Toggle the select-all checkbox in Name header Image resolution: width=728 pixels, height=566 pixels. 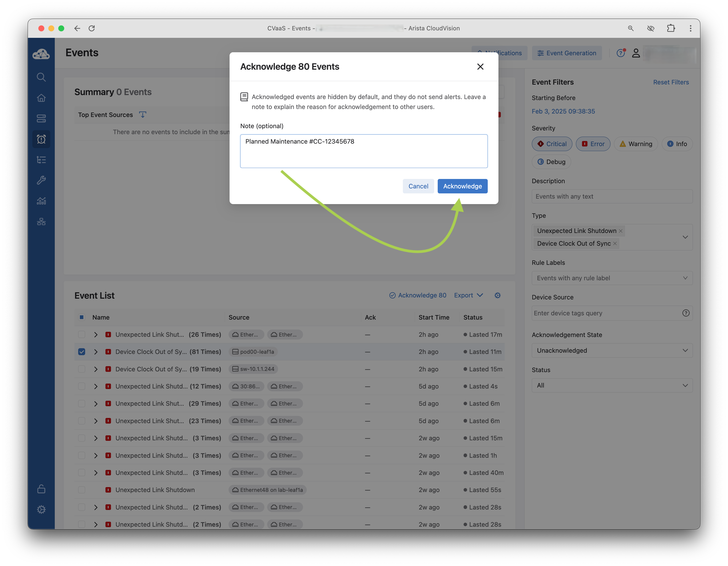pos(82,317)
